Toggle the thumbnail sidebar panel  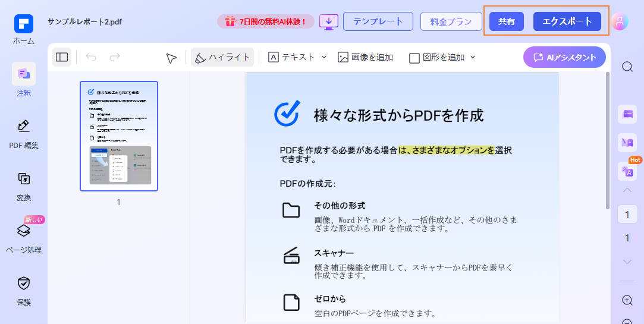click(x=62, y=57)
